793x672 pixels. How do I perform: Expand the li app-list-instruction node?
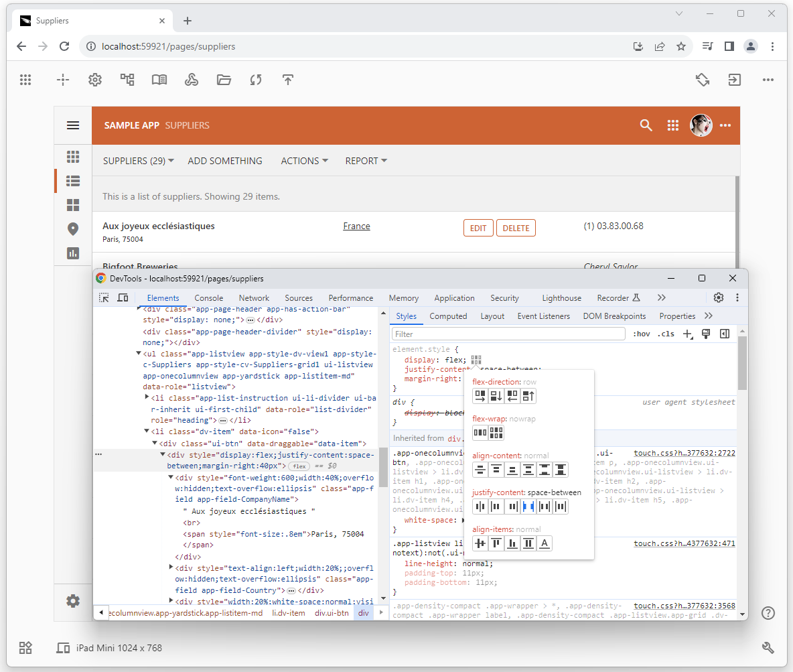[x=147, y=397]
